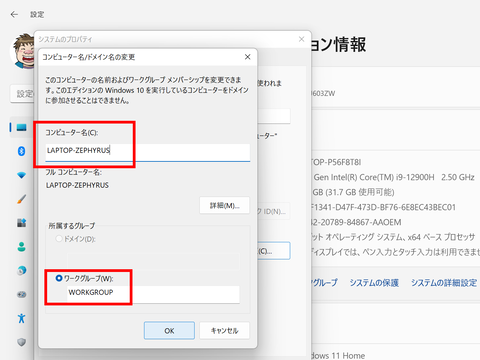The width and height of the screenshot is (480, 360).
Task: Click the フル コンピューター名: label
Action: [x=74, y=172]
